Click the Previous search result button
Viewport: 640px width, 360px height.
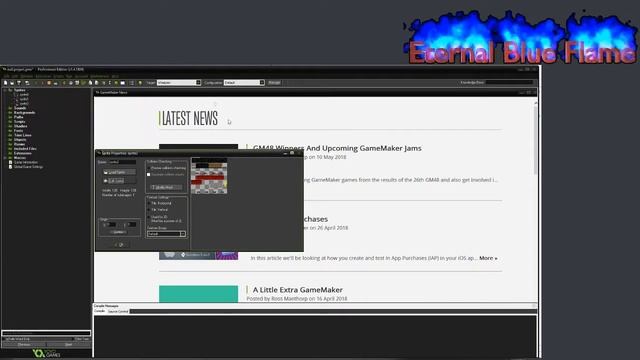(x=24, y=344)
